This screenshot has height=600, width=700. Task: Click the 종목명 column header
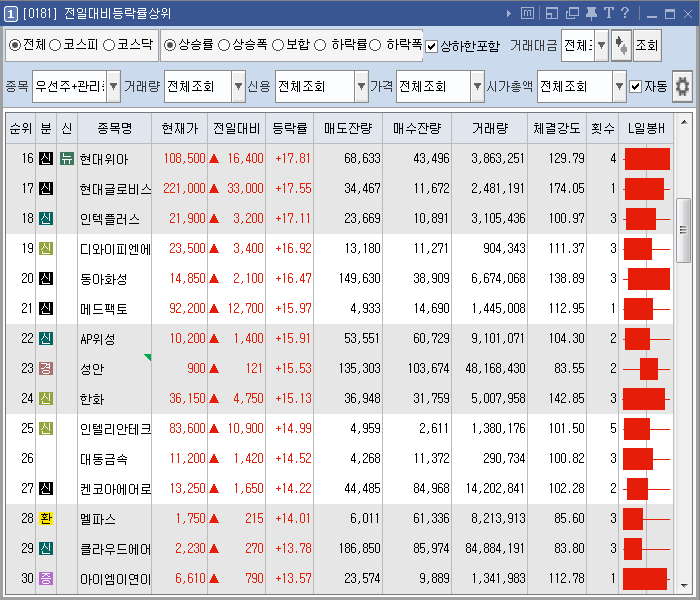pyautogui.click(x=115, y=129)
